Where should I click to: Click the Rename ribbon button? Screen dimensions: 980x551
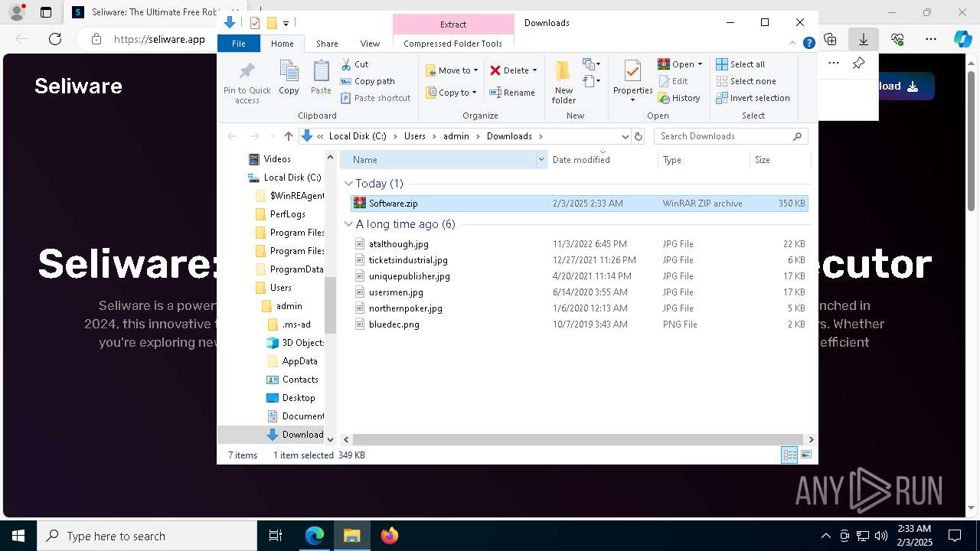(512, 93)
